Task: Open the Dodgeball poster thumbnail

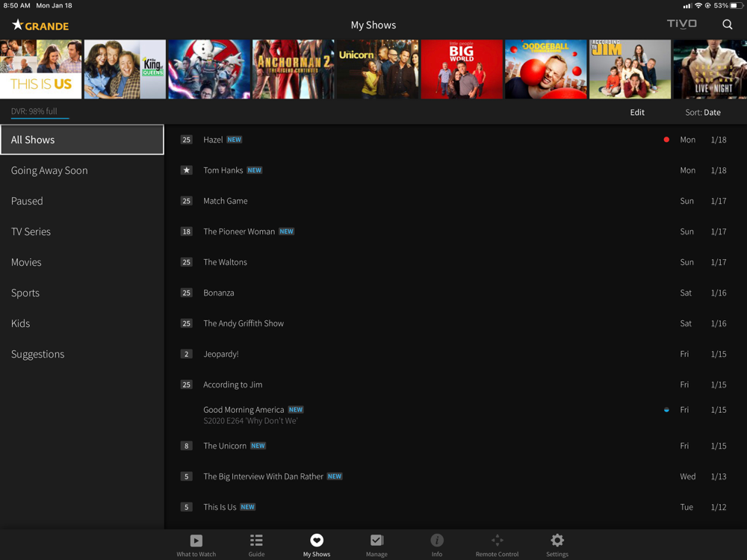Action: pos(546,69)
